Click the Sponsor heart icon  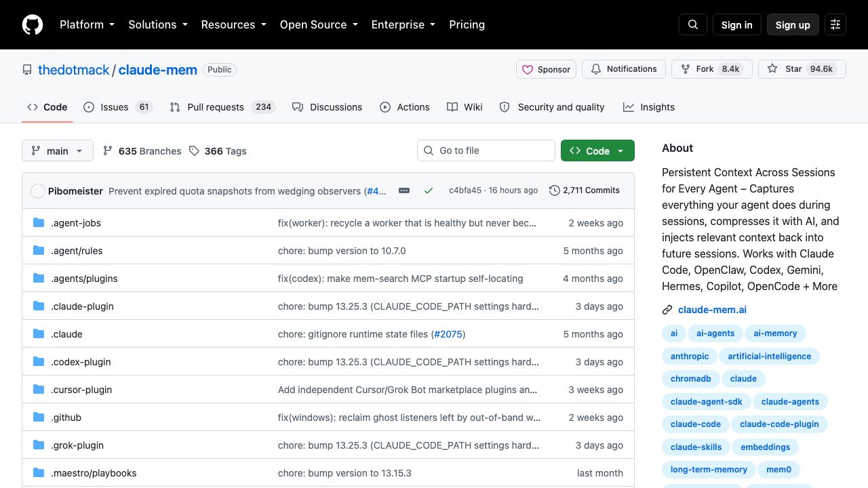click(528, 69)
